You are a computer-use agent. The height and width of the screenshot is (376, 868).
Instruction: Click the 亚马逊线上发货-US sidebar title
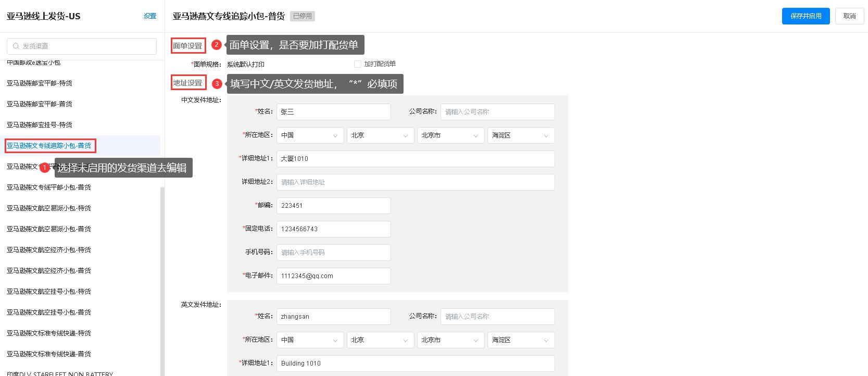click(44, 16)
